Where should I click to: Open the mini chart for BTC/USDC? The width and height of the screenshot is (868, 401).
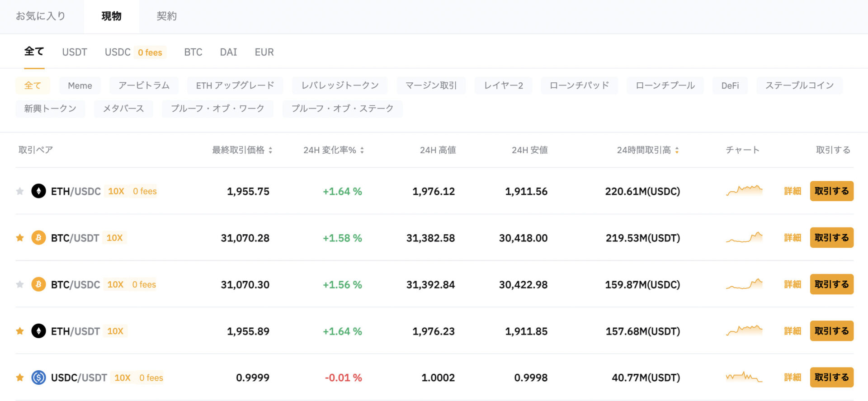click(x=744, y=283)
